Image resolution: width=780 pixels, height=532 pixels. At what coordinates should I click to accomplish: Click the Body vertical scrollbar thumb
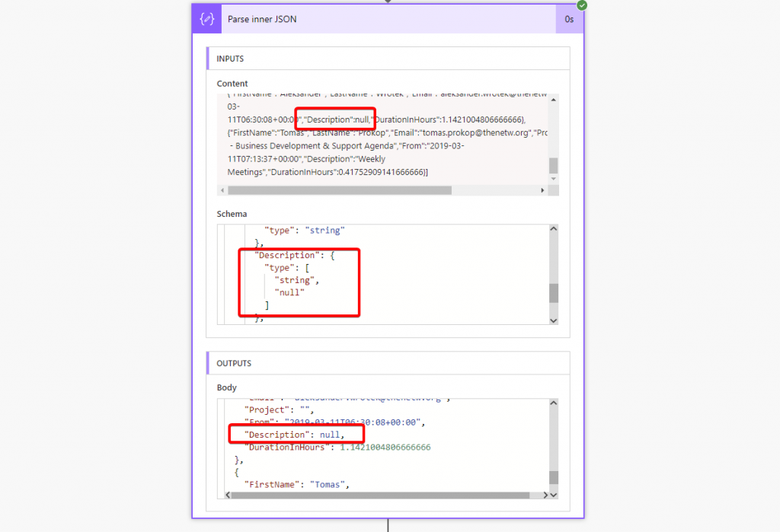coord(553,477)
